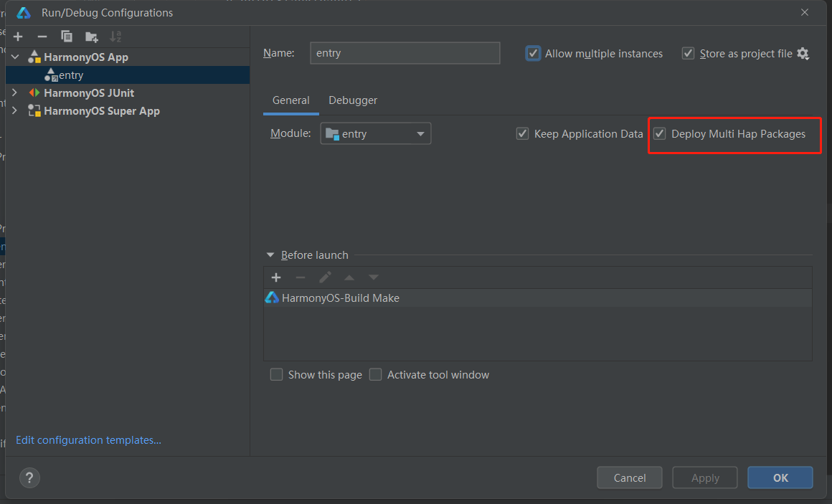This screenshot has height=504, width=832.
Task: Select the entry configuration in tree
Action: coord(128,75)
